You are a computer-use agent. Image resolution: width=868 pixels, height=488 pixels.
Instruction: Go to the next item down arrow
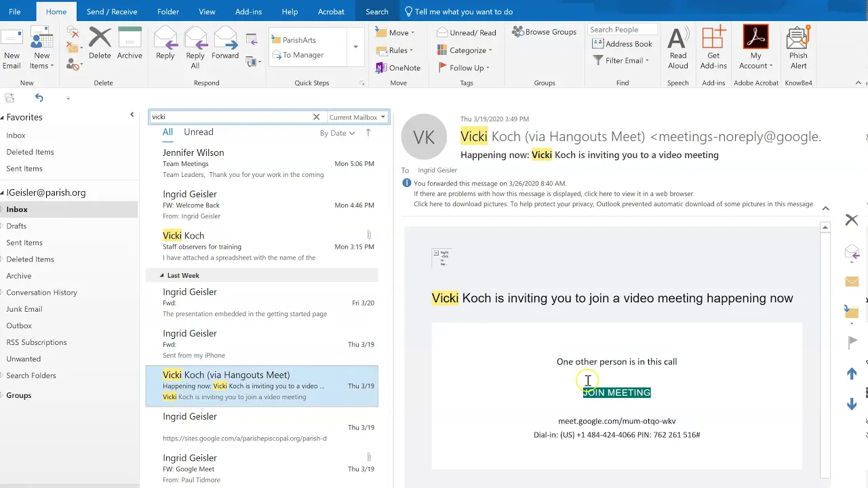852,405
